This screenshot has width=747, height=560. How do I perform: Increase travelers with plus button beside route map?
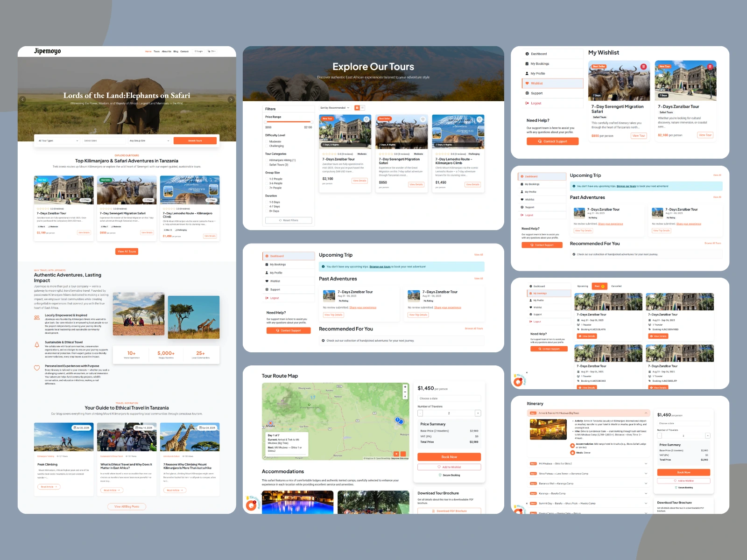tap(478, 413)
